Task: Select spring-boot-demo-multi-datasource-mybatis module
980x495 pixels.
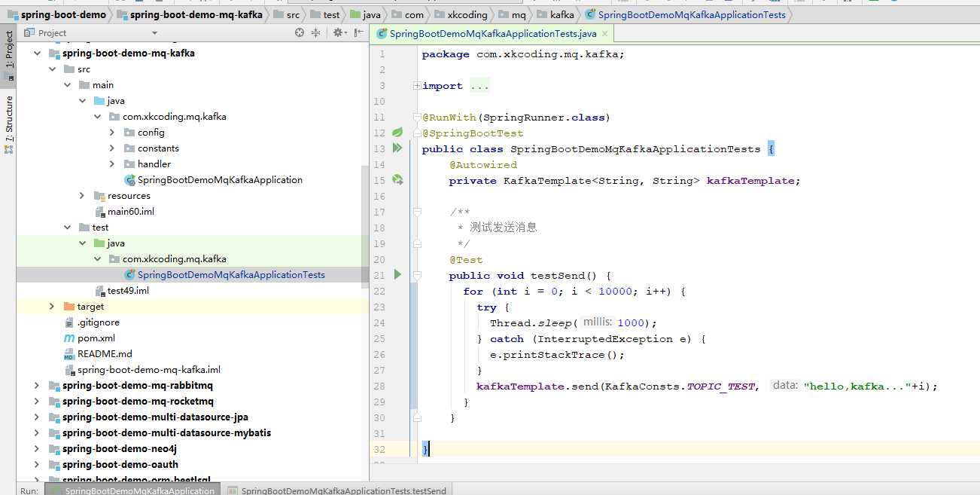Action: [166, 433]
